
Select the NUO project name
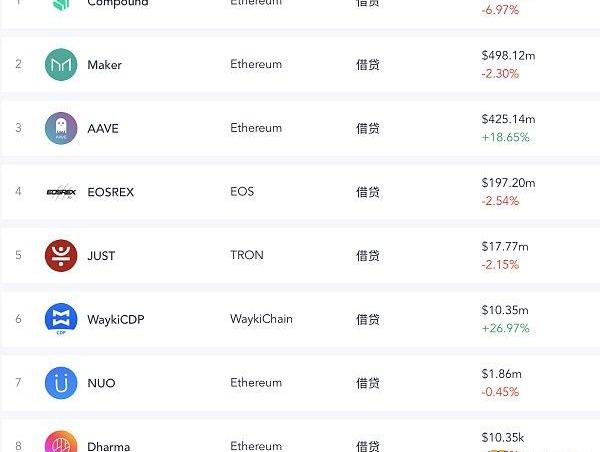101,383
